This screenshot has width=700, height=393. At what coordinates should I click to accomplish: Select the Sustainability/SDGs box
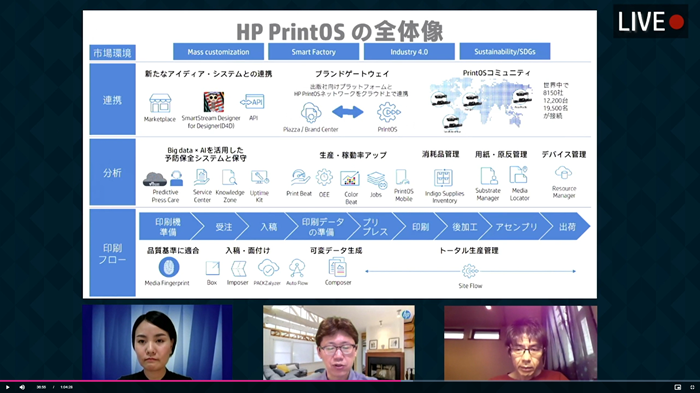tap(504, 51)
